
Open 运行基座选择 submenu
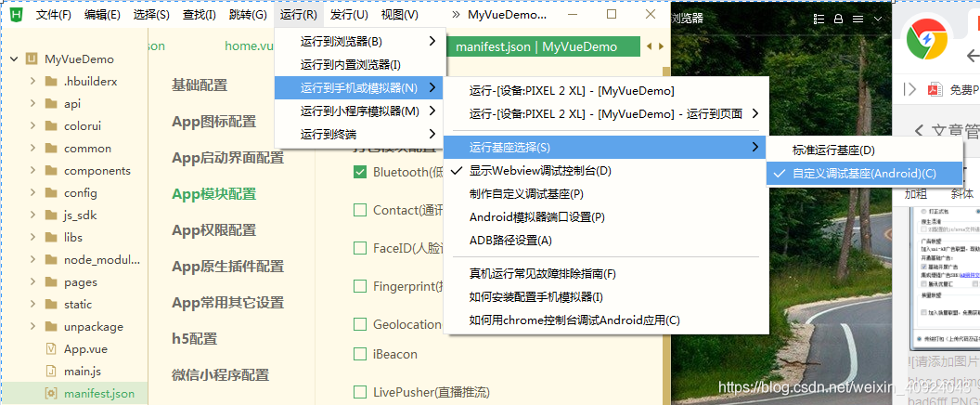(605, 147)
